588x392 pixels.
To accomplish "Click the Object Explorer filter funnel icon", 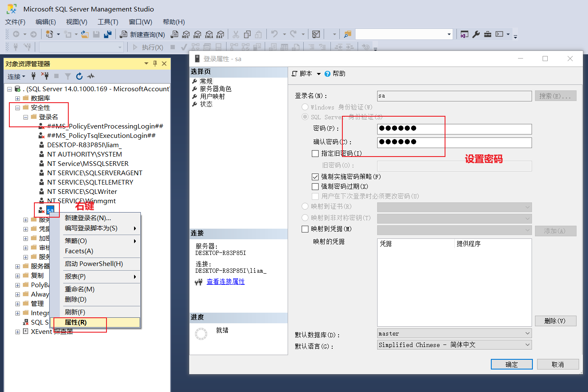I will click(68, 76).
